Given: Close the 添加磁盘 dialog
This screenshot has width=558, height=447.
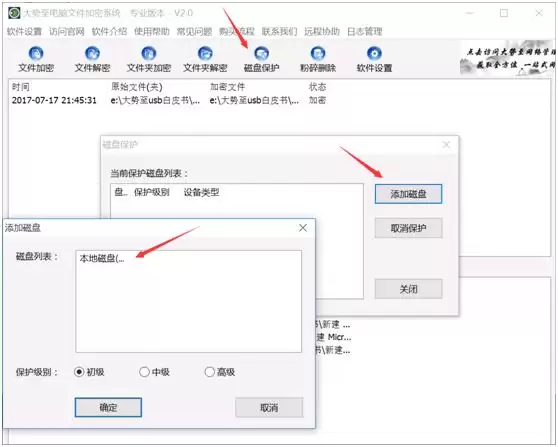Looking at the screenshot, I should pos(303,228).
